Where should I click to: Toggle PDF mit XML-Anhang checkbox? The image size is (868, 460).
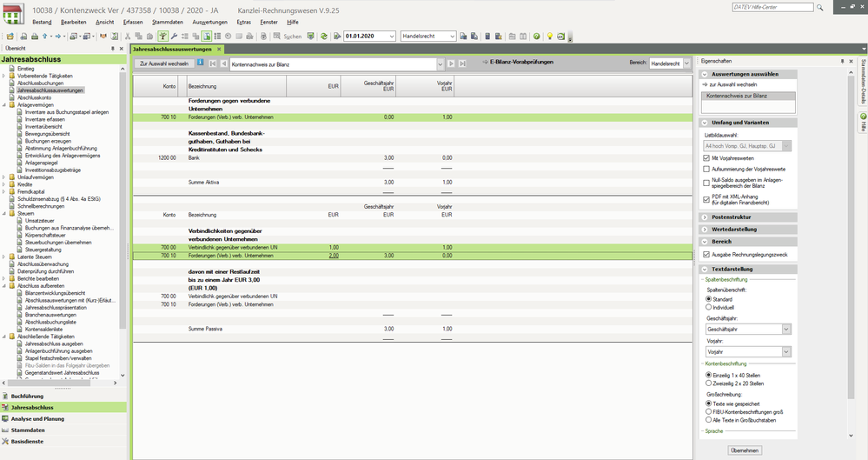tap(706, 199)
